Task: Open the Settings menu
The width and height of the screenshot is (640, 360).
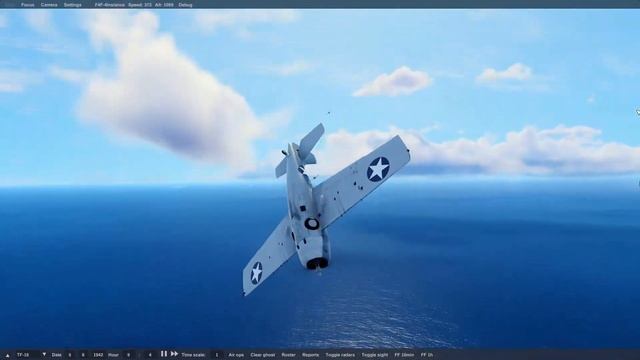Action: coord(73,5)
